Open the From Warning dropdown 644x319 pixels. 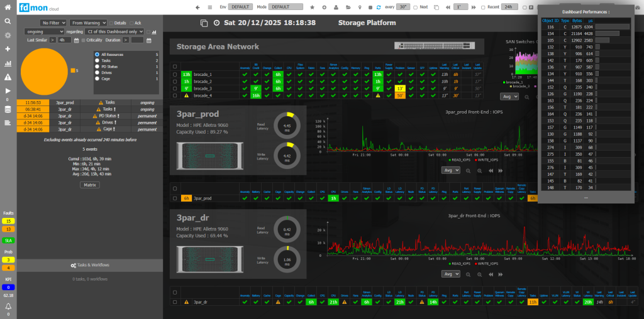(x=88, y=23)
